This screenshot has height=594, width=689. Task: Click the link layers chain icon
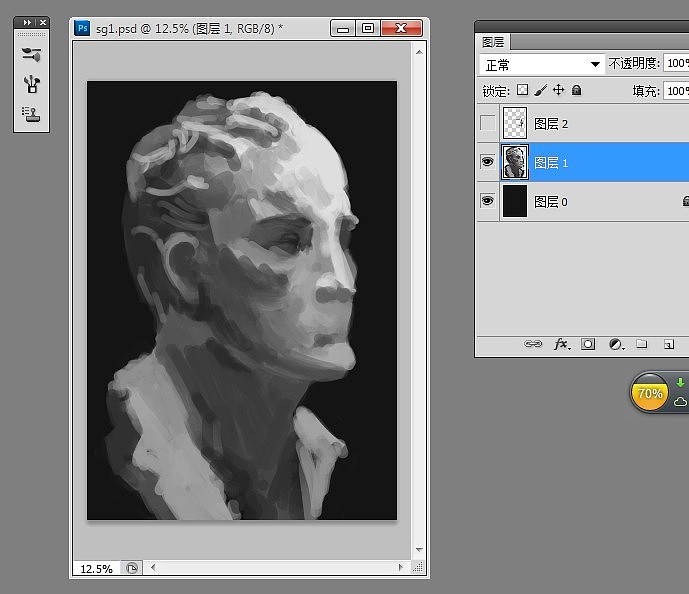(x=533, y=344)
